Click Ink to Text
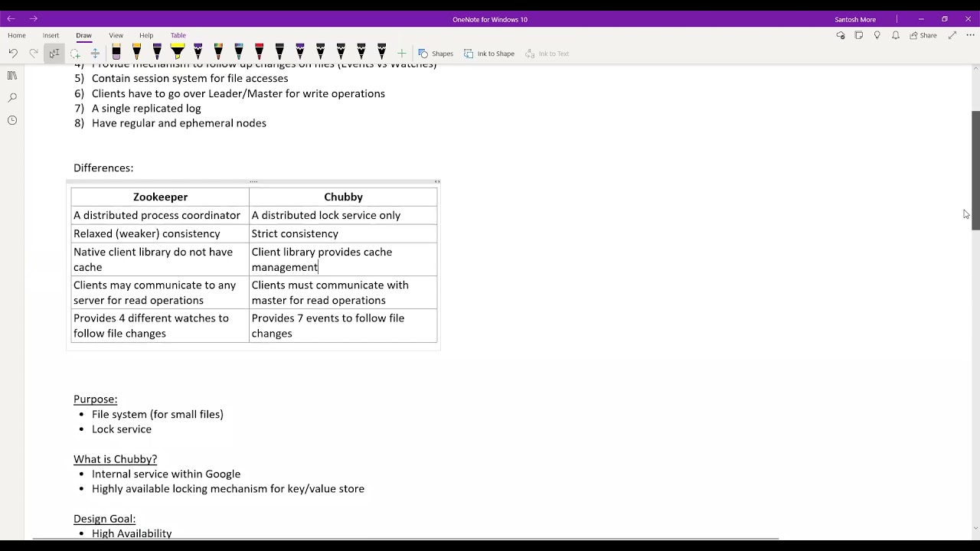The image size is (980, 551). [x=547, y=54]
